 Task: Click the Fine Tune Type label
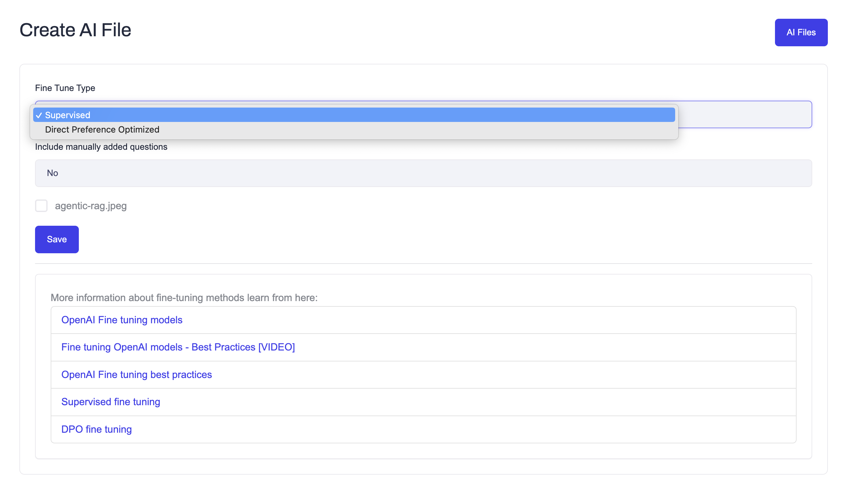[65, 88]
